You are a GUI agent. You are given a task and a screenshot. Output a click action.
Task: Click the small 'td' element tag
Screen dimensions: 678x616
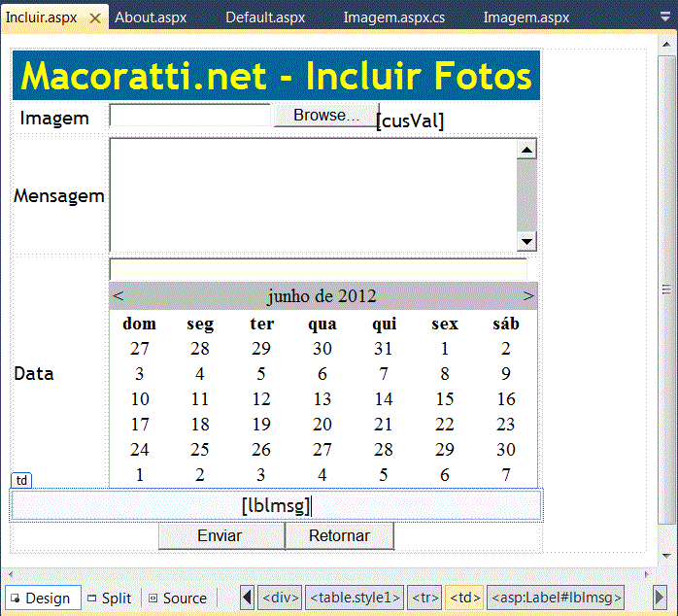[21, 480]
